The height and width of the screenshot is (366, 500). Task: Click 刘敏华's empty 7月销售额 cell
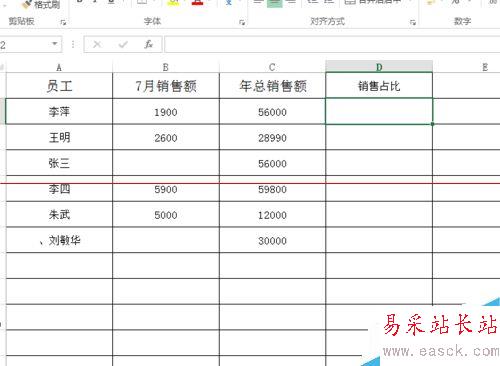point(166,240)
